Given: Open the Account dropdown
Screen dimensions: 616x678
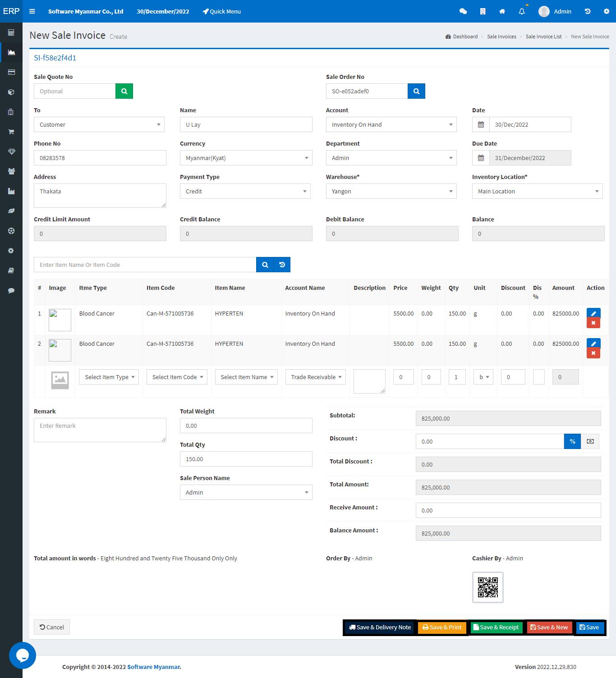Looking at the screenshot, I should 391,124.
